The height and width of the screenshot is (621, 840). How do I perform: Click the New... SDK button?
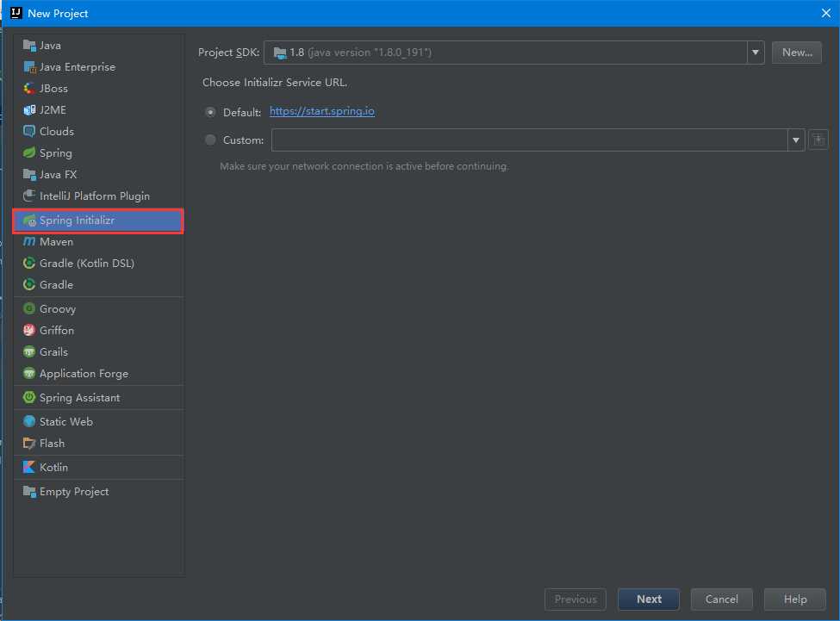click(797, 53)
